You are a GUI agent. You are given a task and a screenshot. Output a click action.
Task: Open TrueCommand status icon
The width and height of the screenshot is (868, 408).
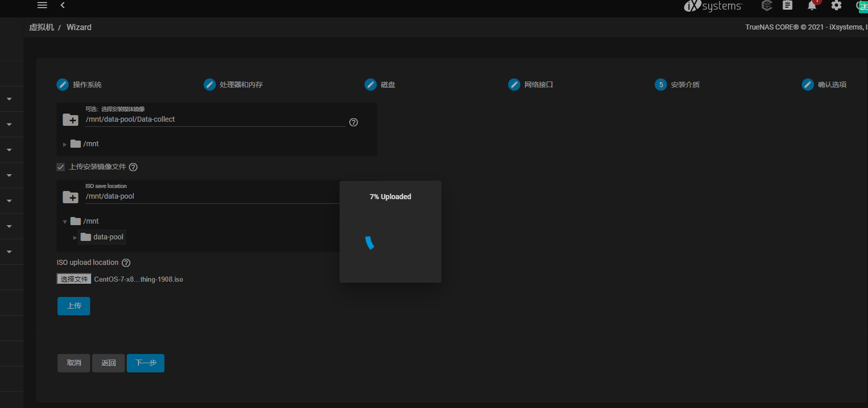point(767,6)
